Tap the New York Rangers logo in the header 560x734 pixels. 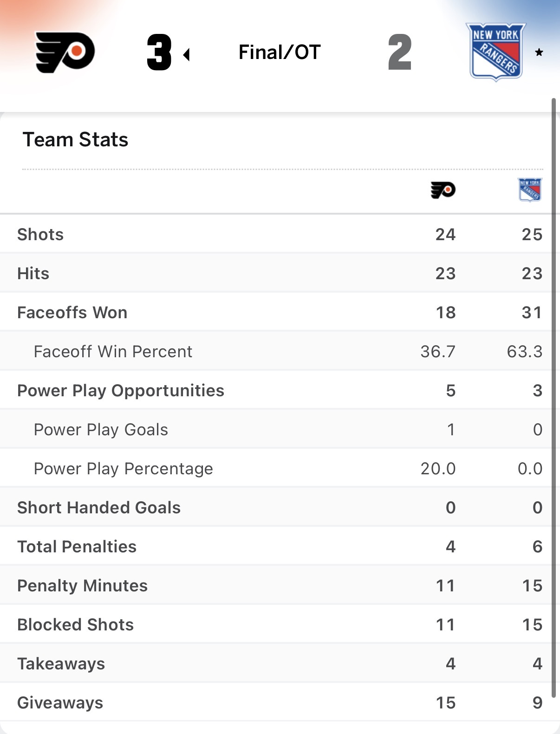point(496,52)
